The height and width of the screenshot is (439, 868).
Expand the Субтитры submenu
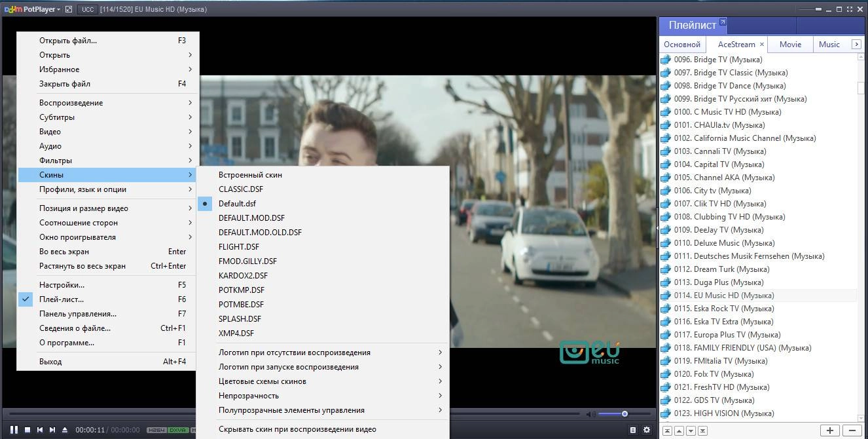pos(107,117)
